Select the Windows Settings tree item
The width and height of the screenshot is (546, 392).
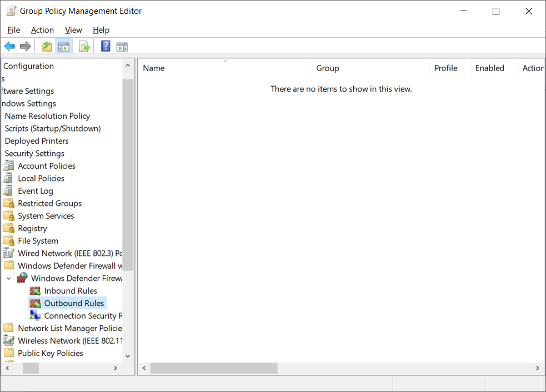point(29,104)
